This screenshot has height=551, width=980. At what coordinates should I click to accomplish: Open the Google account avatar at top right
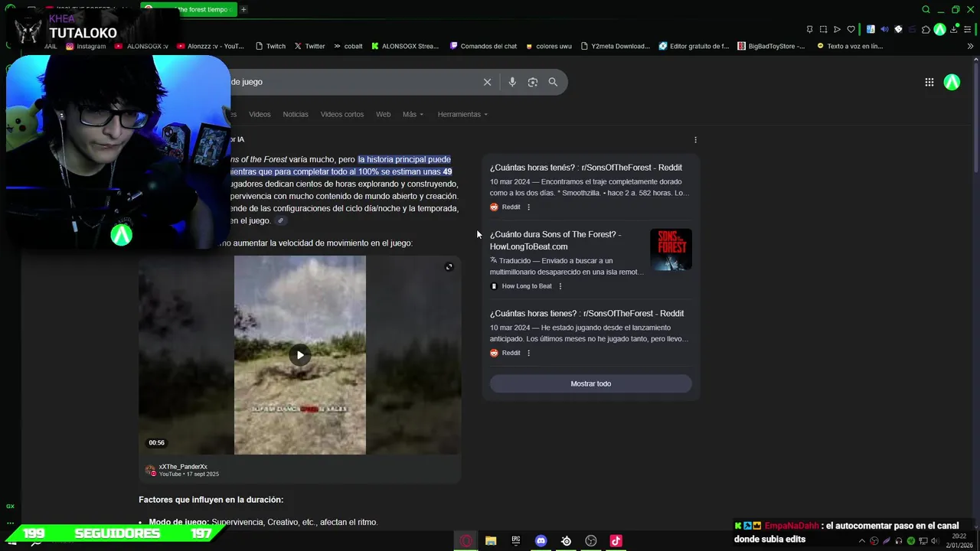tap(952, 83)
